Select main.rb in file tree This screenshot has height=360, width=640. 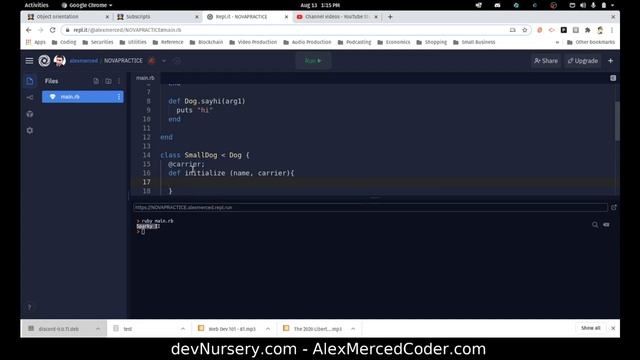[x=83, y=97]
